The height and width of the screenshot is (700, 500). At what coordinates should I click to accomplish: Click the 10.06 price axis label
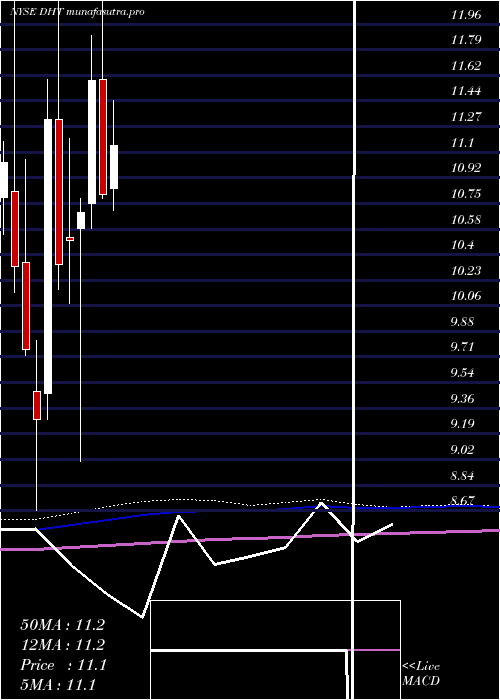coord(466,296)
